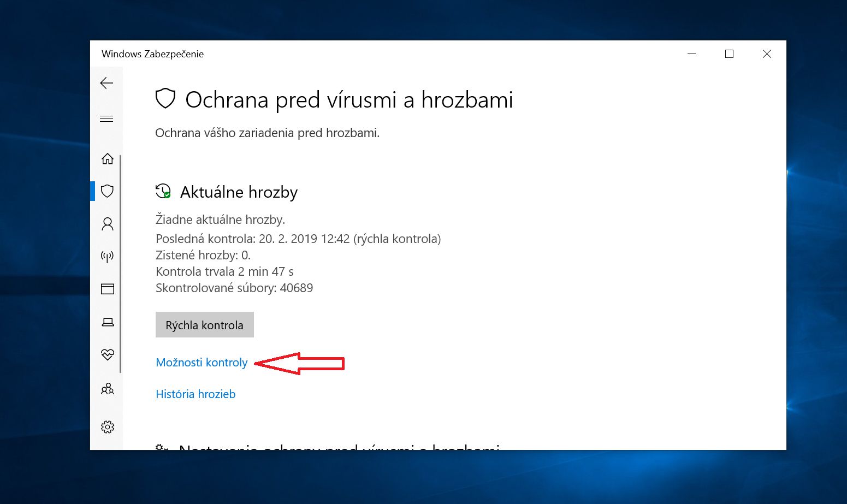Open the História hrozieb link
Screen dimensions: 847x504
click(x=196, y=394)
